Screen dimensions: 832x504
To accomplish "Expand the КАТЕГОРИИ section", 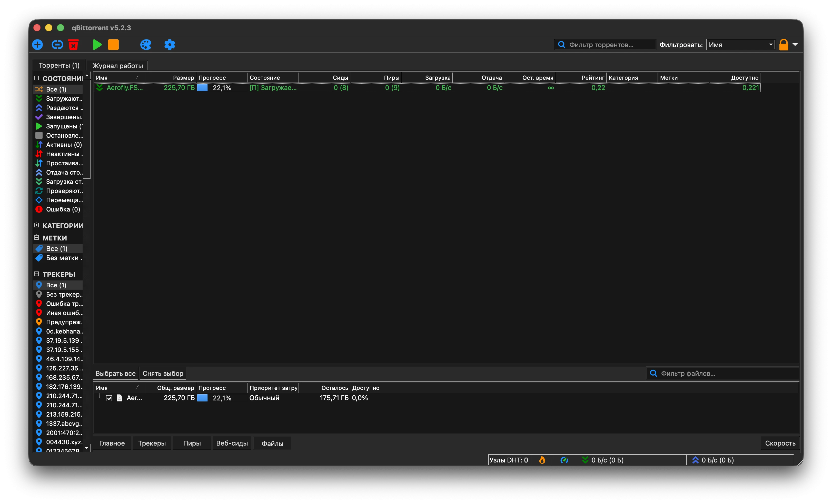I will (x=36, y=225).
